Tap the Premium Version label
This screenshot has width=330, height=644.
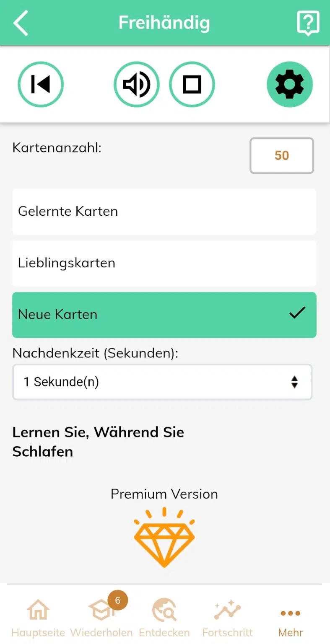(164, 494)
